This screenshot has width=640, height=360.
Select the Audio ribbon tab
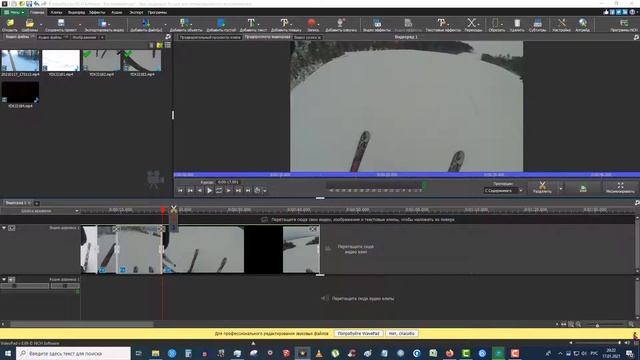click(116, 12)
